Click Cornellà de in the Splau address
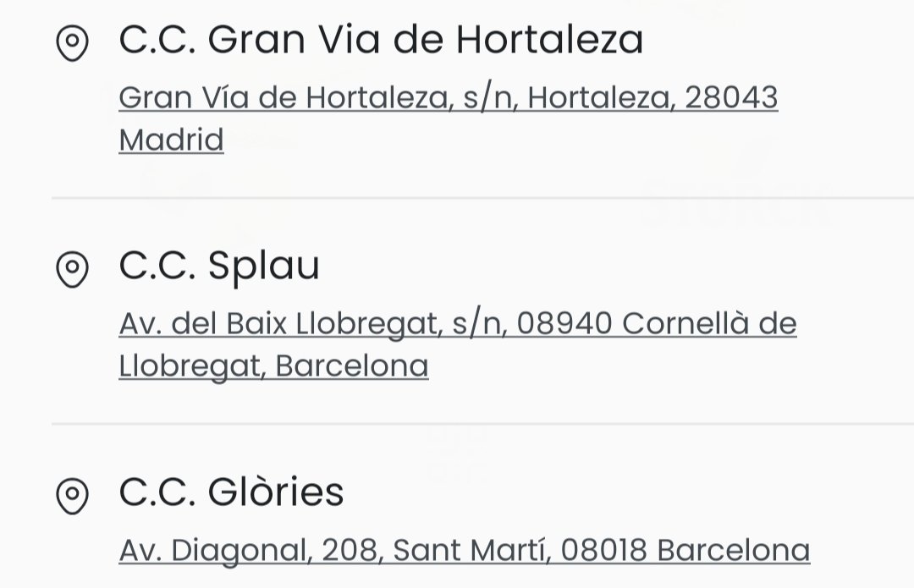Image resolution: width=914 pixels, height=588 pixels. coord(709,323)
